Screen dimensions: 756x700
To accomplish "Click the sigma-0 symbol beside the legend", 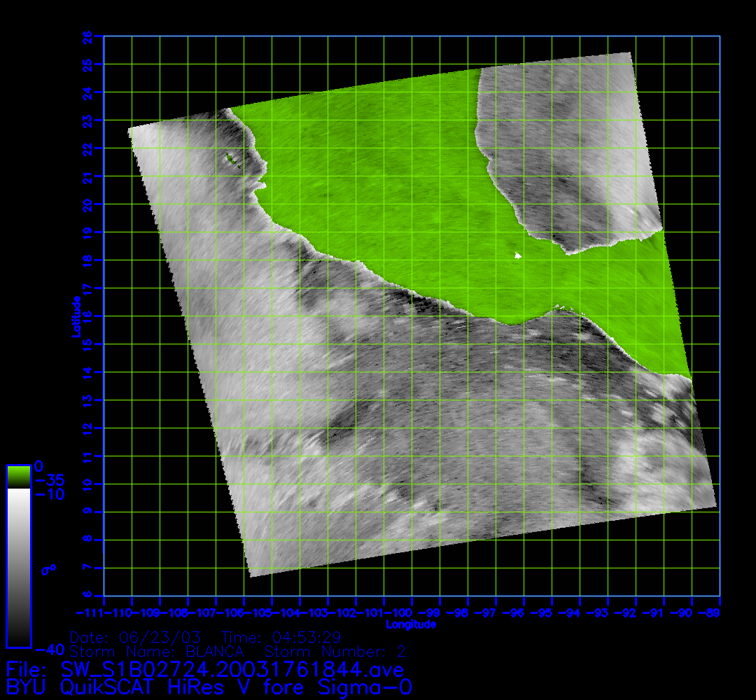I will pyautogui.click(x=48, y=570).
